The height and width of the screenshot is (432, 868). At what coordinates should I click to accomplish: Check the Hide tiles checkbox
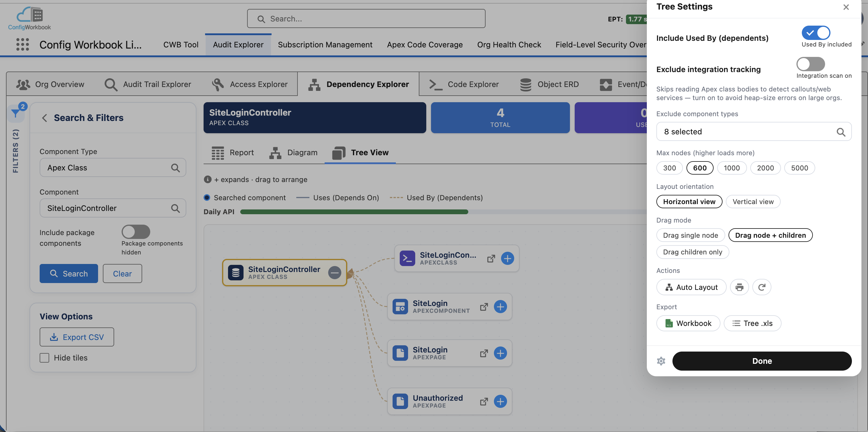(x=44, y=358)
